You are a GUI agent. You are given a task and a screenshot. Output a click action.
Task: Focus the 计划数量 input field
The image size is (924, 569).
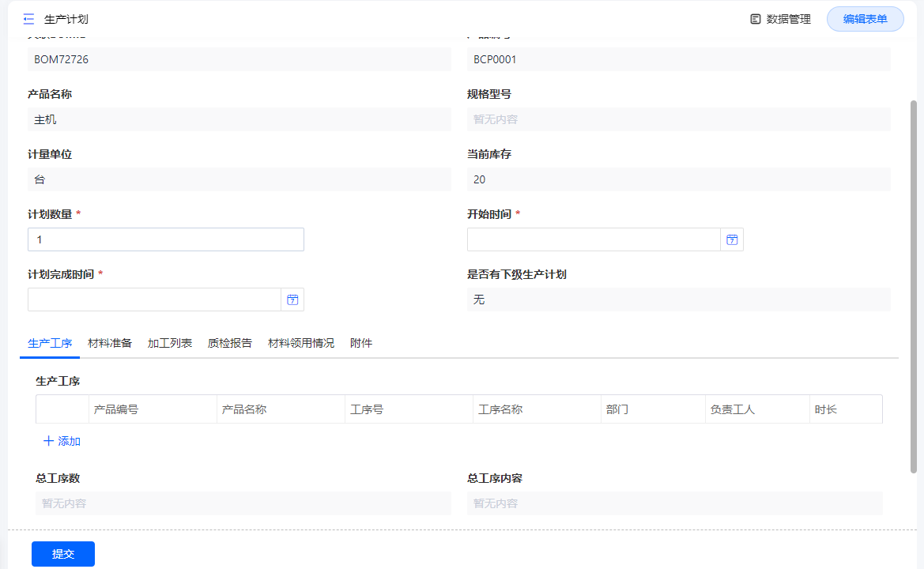click(165, 239)
